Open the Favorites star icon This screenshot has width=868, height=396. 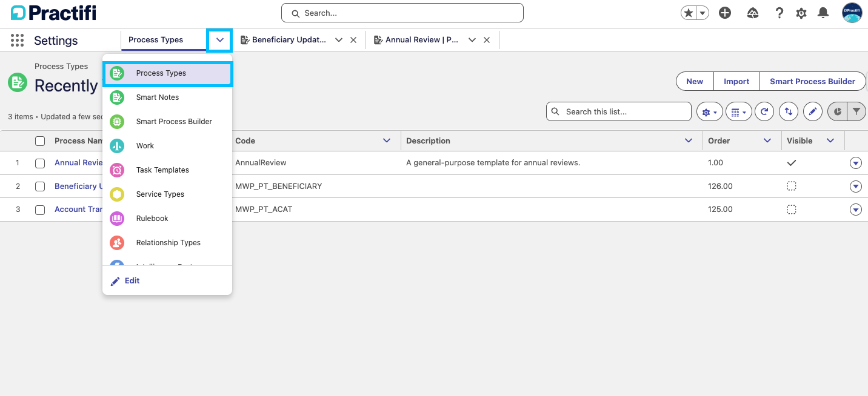pos(688,13)
